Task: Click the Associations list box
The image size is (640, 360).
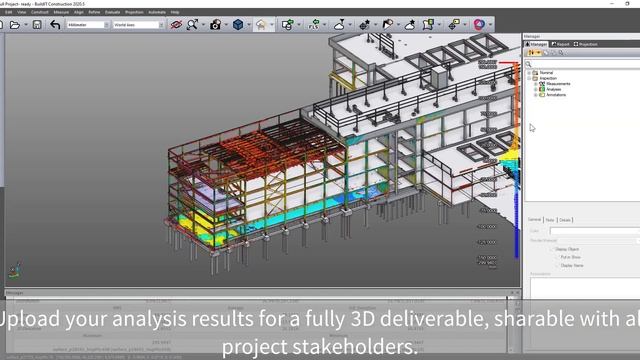Action: [585, 288]
